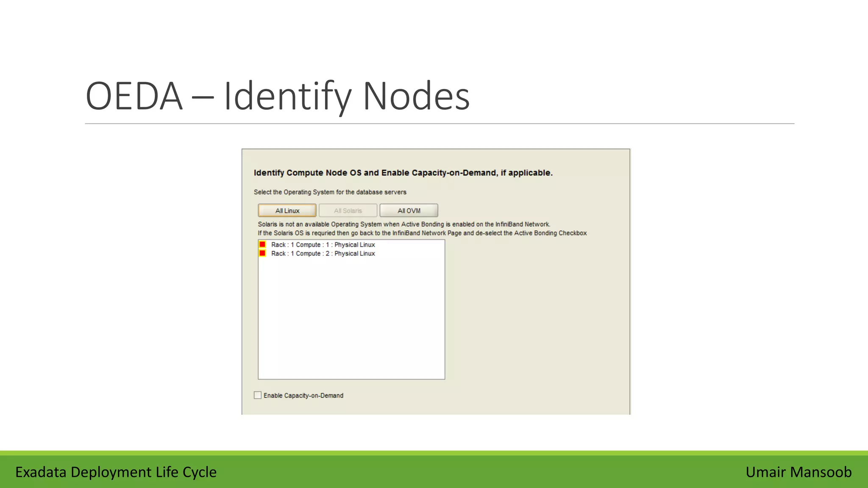Enable the Capacity-on-Demand checkbox
This screenshot has width=868, height=488.
point(258,395)
